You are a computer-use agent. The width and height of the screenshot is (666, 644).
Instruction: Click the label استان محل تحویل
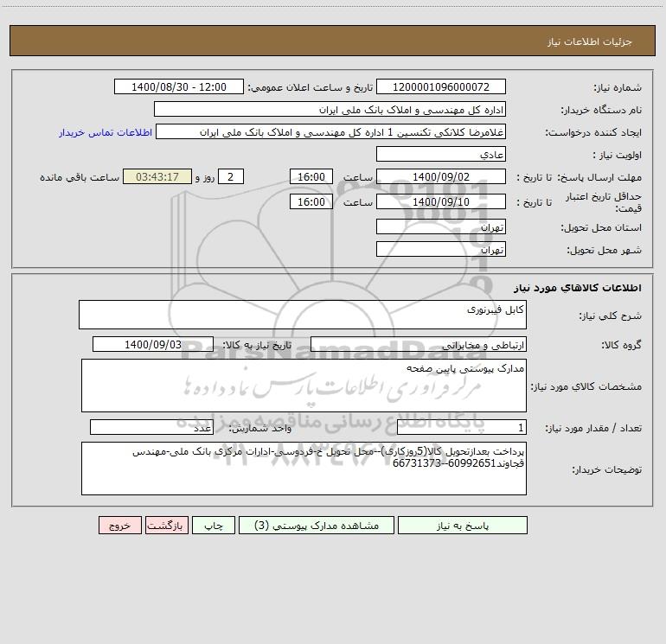pos(601,227)
